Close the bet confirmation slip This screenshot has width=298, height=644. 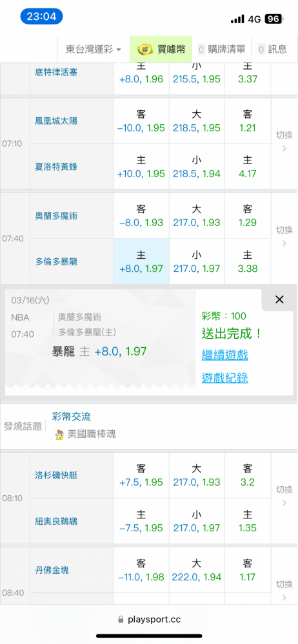[x=279, y=300]
